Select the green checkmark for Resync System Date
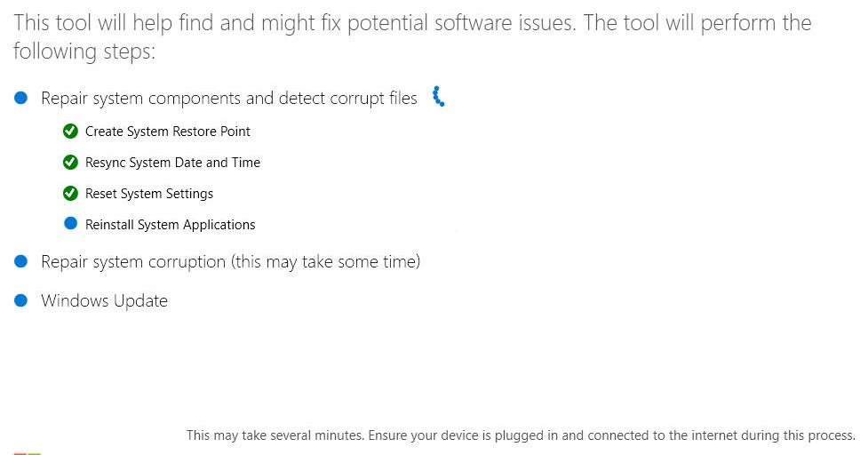The width and height of the screenshot is (868, 455). pyautogui.click(x=70, y=163)
